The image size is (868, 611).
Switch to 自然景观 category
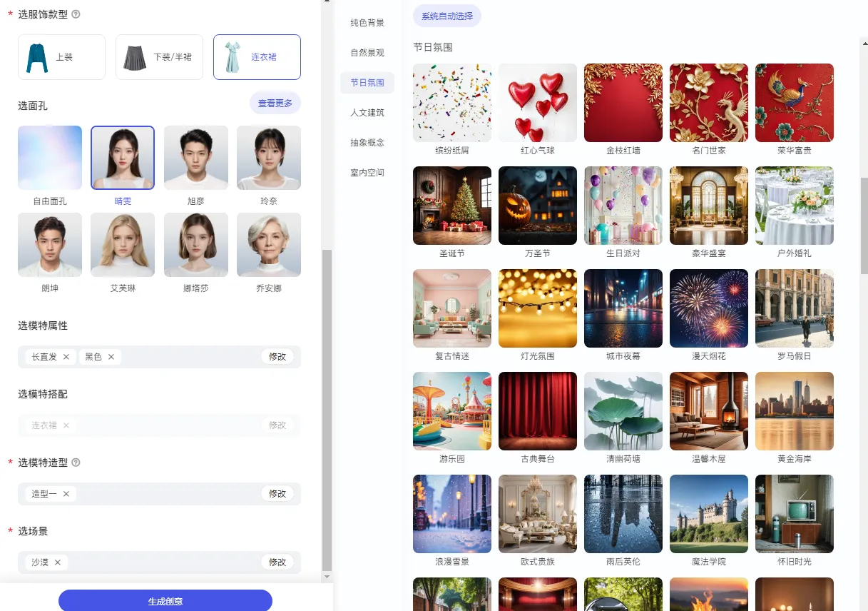367,53
